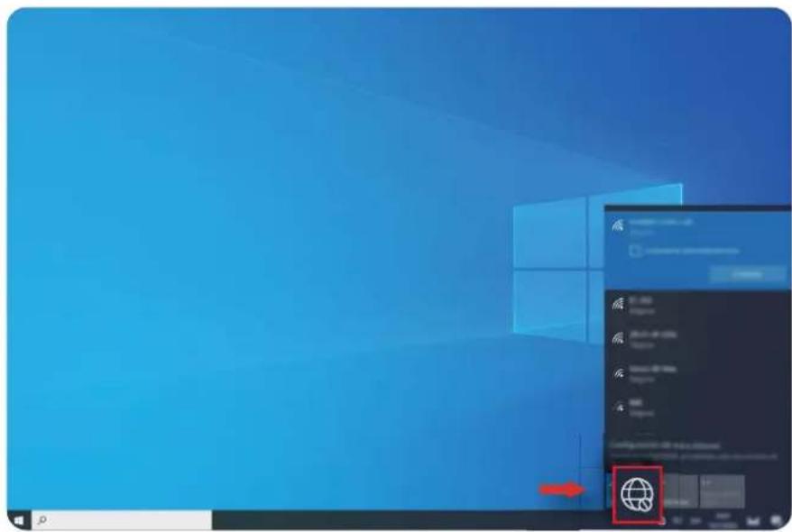Toggle the rightmost quick action tile in the network flyout
This screenshot has width=792, height=532.
click(723, 491)
